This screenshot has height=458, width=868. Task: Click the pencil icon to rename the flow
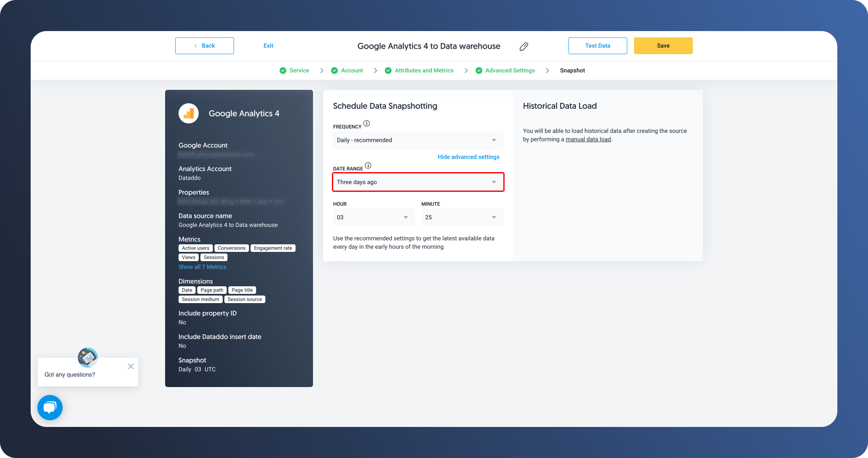pyautogui.click(x=523, y=46)
